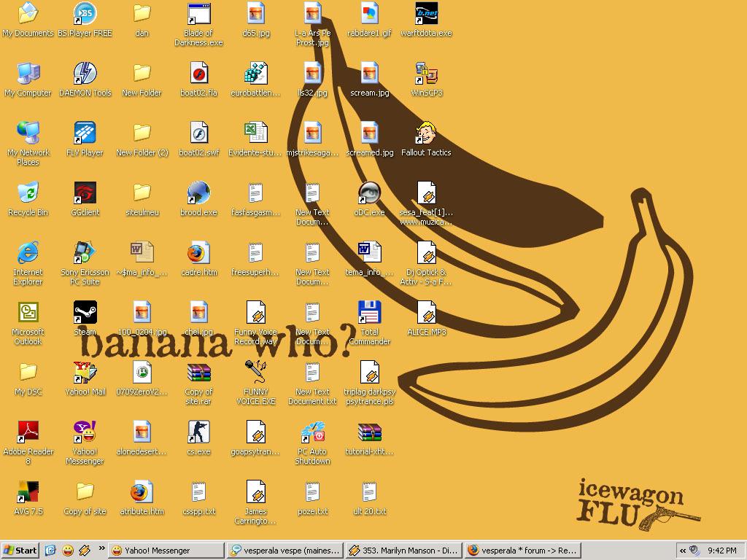Launch the PC Auto Shutdown shortcut
This screenshot has height=560, width=747.
[x=312, y=432]
